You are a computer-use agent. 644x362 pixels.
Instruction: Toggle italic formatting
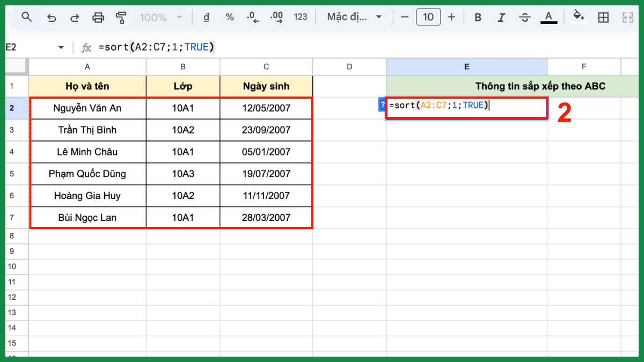pyautogui.click(x=501, y=17)
